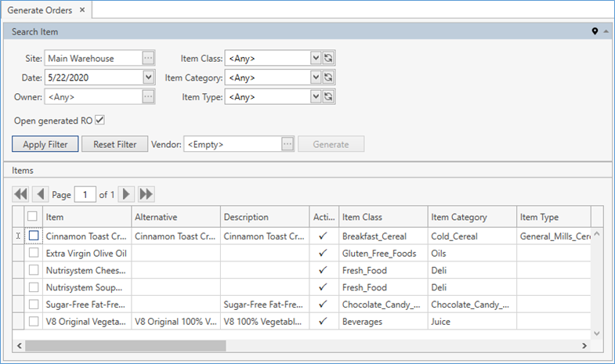Open Site lookup ellipsis button
The image size is (615, 364).
(x=149, y=58)
